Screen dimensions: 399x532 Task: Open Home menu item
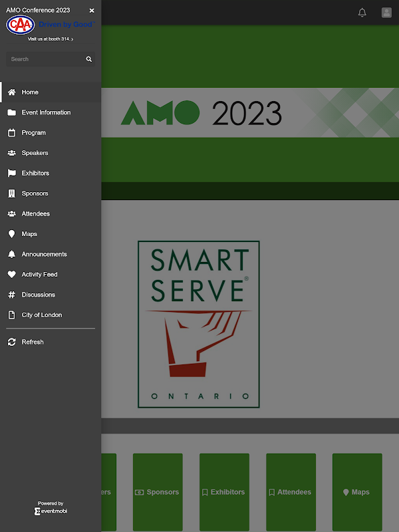point(51,92)
